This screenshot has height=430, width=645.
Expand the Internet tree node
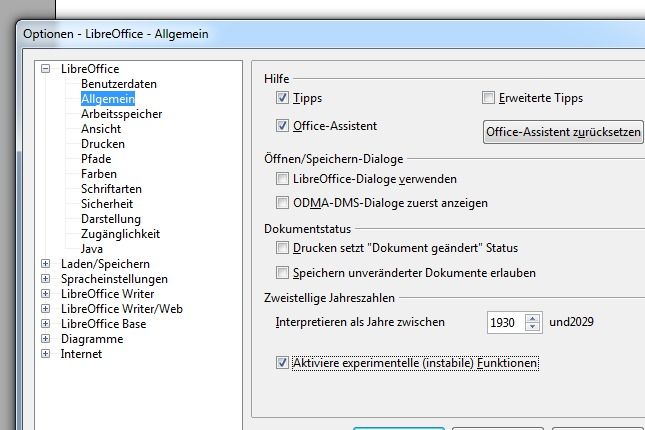45,354
